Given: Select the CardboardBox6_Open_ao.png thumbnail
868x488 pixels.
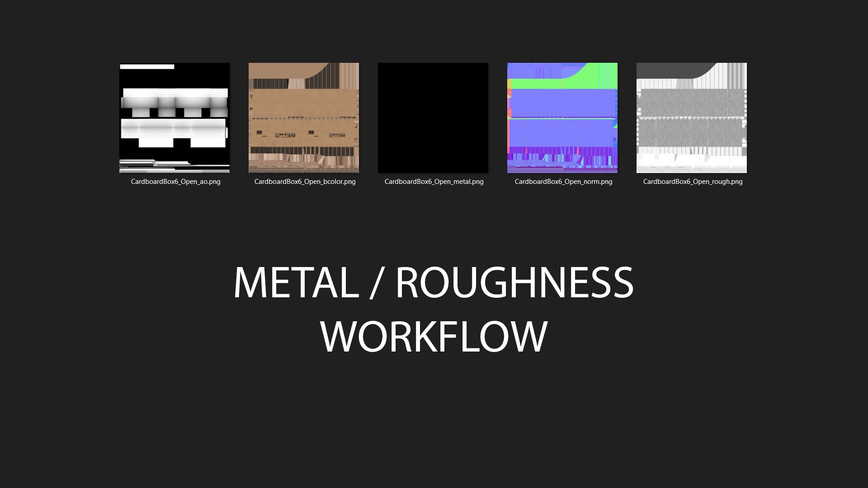Looking at the screenshot, I should pos(175,117).
